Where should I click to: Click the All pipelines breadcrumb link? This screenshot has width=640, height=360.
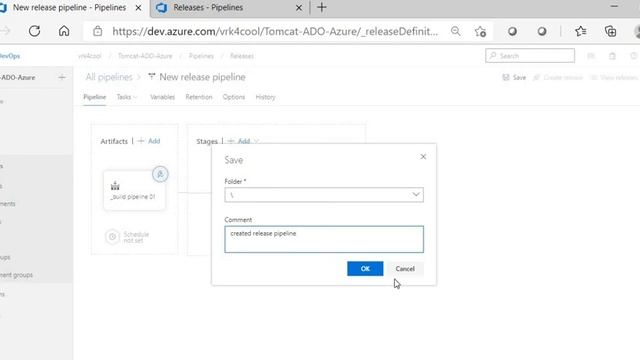[x=109, y=77]
